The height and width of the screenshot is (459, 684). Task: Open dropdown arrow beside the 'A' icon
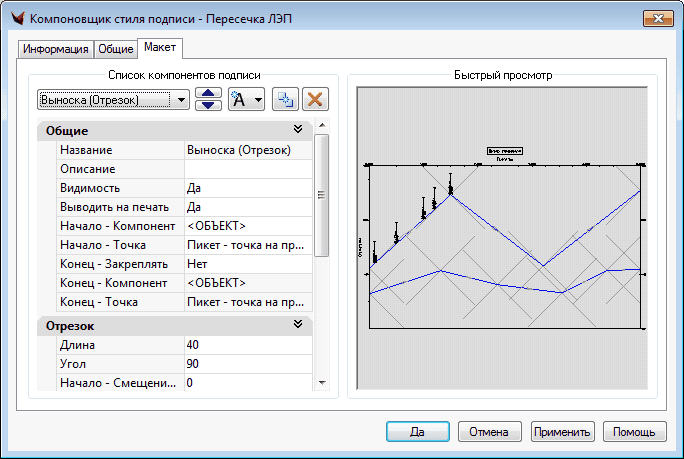coord(259,99)
